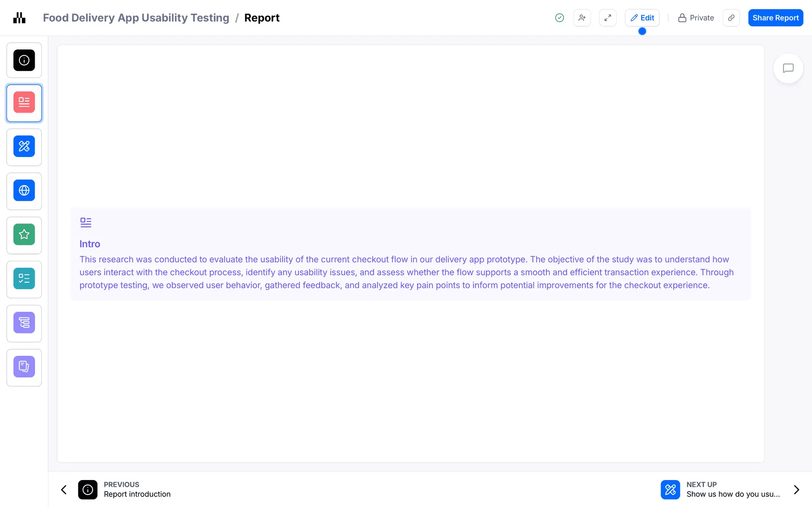Select the green star rating block

point(24,235)
